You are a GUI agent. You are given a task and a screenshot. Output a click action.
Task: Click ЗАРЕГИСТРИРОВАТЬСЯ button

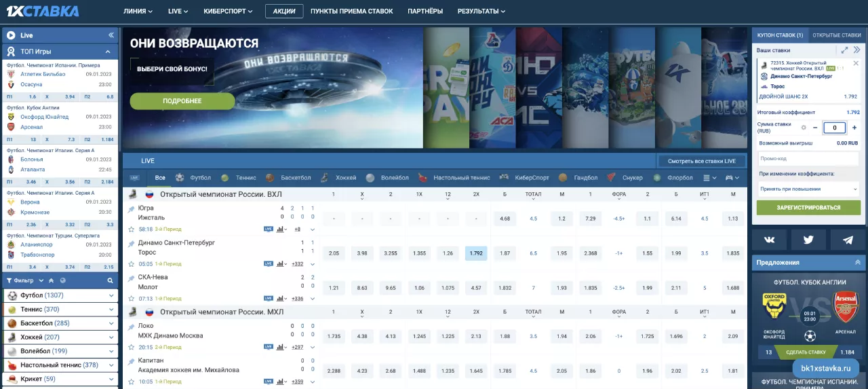(808, 208)
